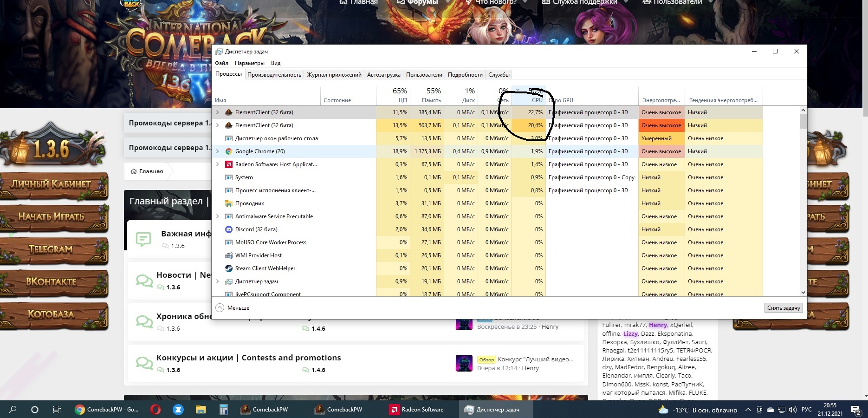Click the Проводник process folder icon
Image resolution: width=868 pixels, height=418 pixels.
point(228,203)
